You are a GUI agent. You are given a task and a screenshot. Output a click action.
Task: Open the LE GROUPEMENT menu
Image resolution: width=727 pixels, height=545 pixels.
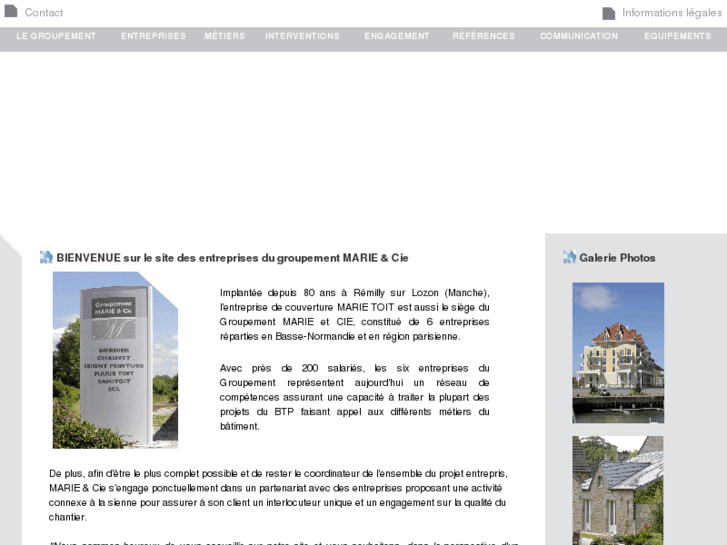56,36
